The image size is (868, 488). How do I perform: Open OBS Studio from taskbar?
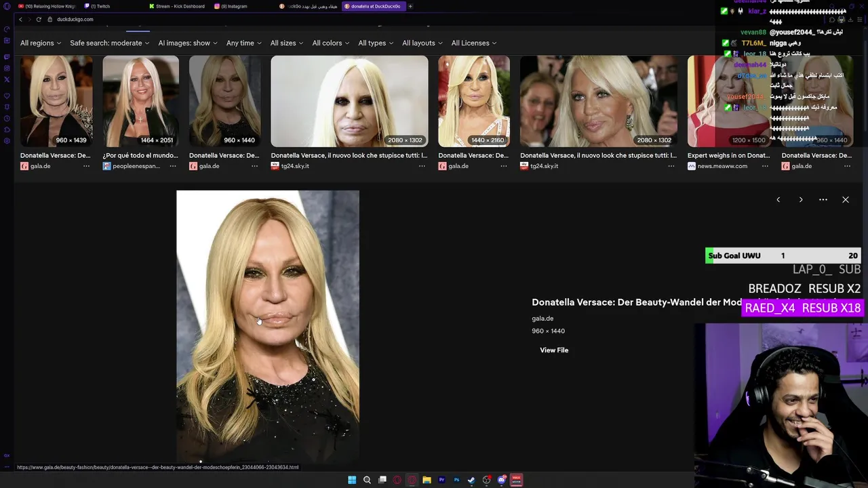point(486,480)
